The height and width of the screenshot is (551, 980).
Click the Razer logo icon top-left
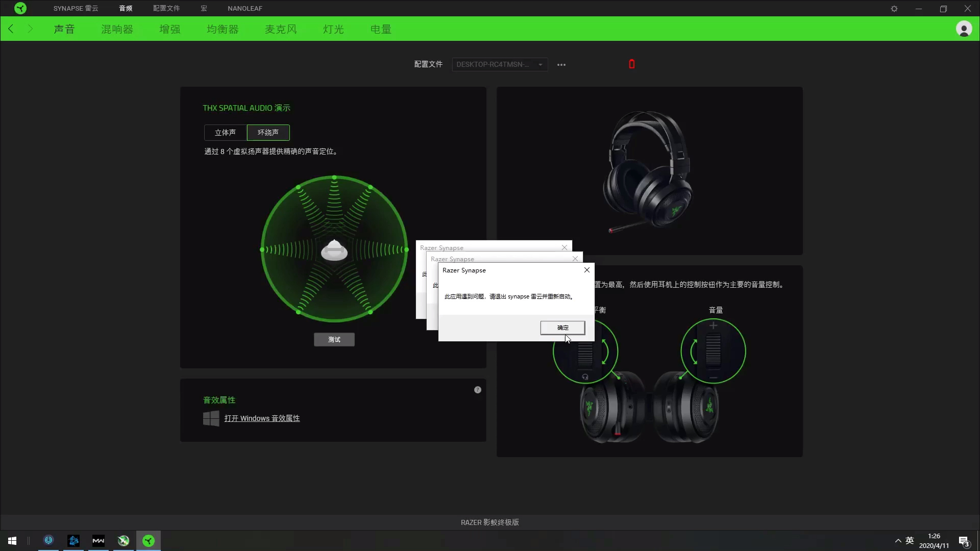click(x=20, y=8)
